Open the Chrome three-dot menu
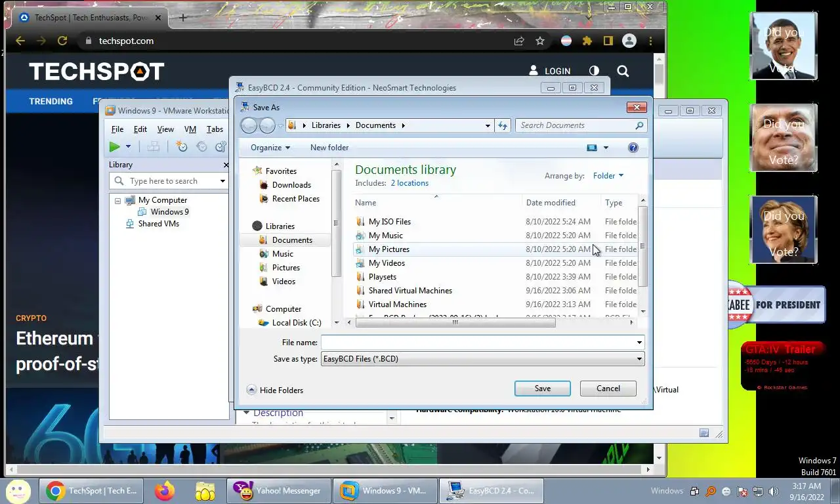Viewport: 840px width, 504px height. click(x=650, y=41)
